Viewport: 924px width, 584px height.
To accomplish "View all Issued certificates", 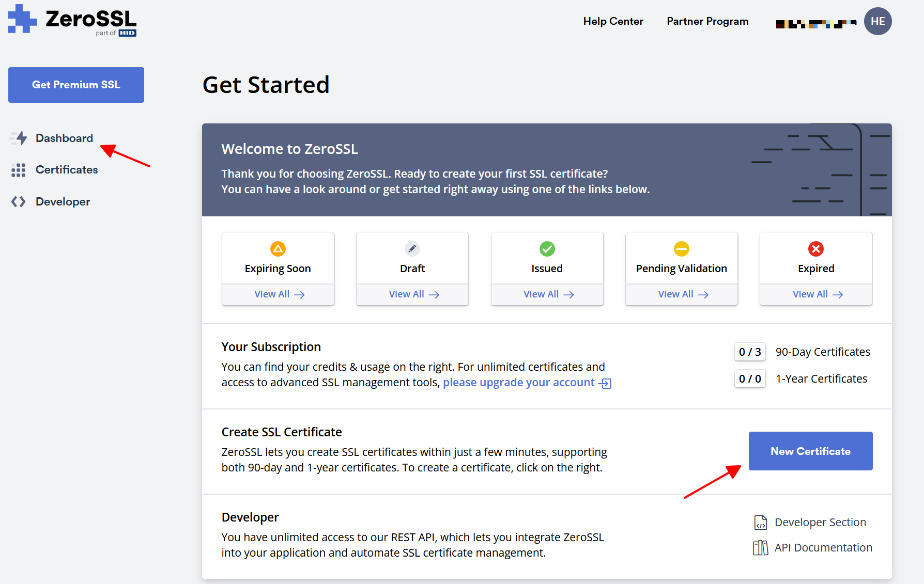I will tap(547, 294).
